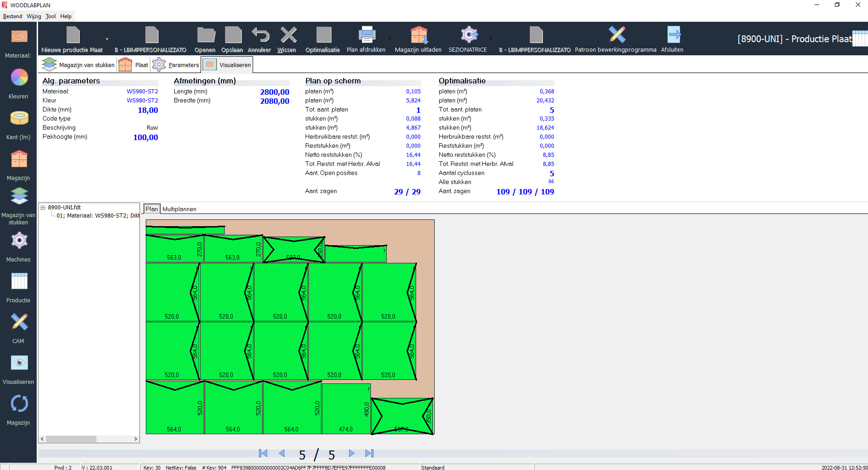Click the bottom Magazijn refresh arrows icon
Image resolution: width=868 pixels, height=470 pixels.
coord(19,404)
